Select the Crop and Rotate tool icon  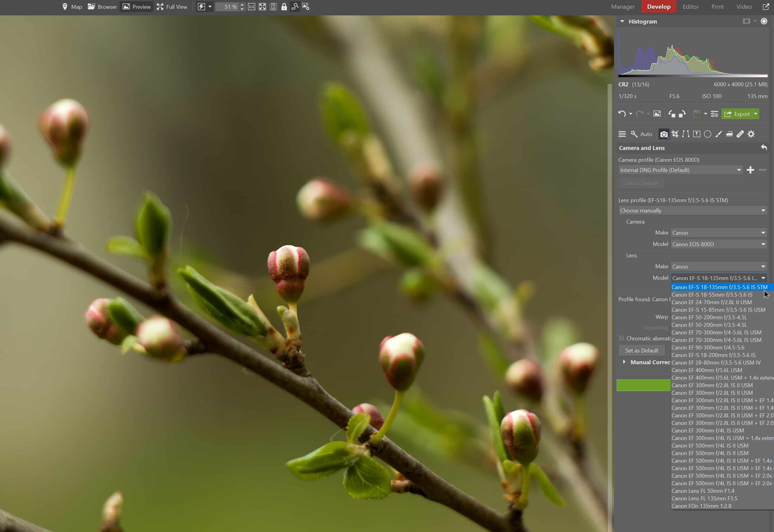coord(675,134)
